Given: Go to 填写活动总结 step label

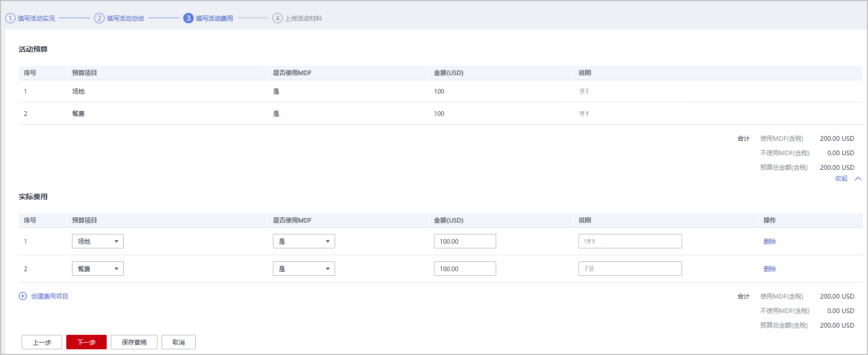Looking at the screenshot, I should click(x=125, y=19).
